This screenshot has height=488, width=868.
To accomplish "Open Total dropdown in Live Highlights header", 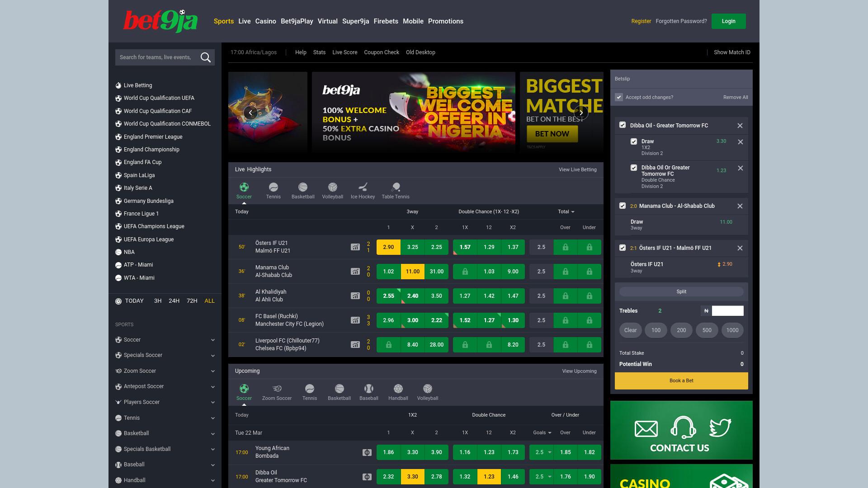I will coord(566,211).
